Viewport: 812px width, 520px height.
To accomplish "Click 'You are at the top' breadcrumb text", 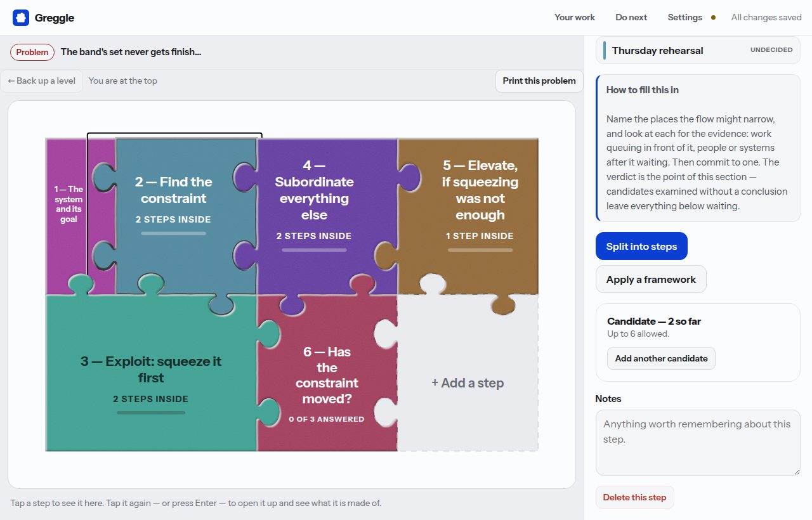I will tap(123, 81).
